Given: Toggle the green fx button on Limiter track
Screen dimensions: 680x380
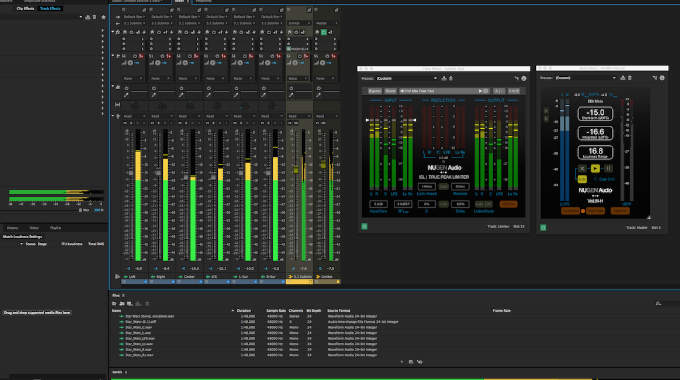Looking at the screenshot, I should click(324, 32).
